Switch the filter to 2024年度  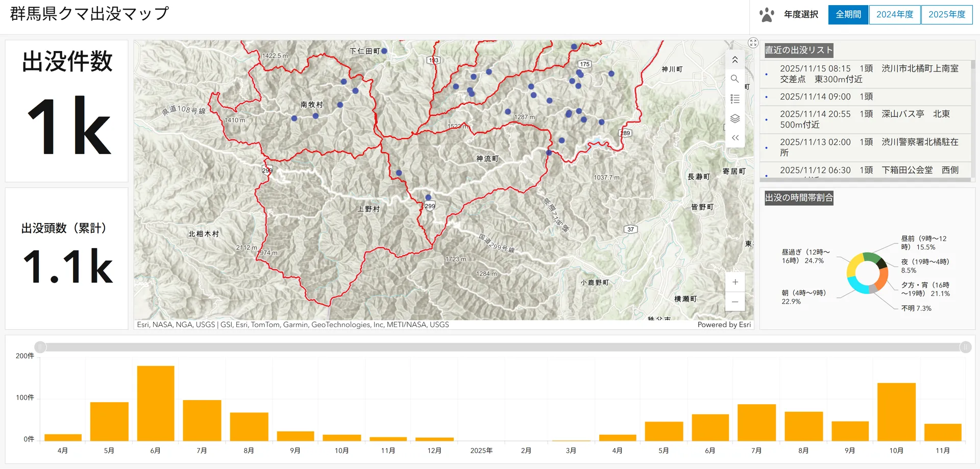(x=894, y=15)
